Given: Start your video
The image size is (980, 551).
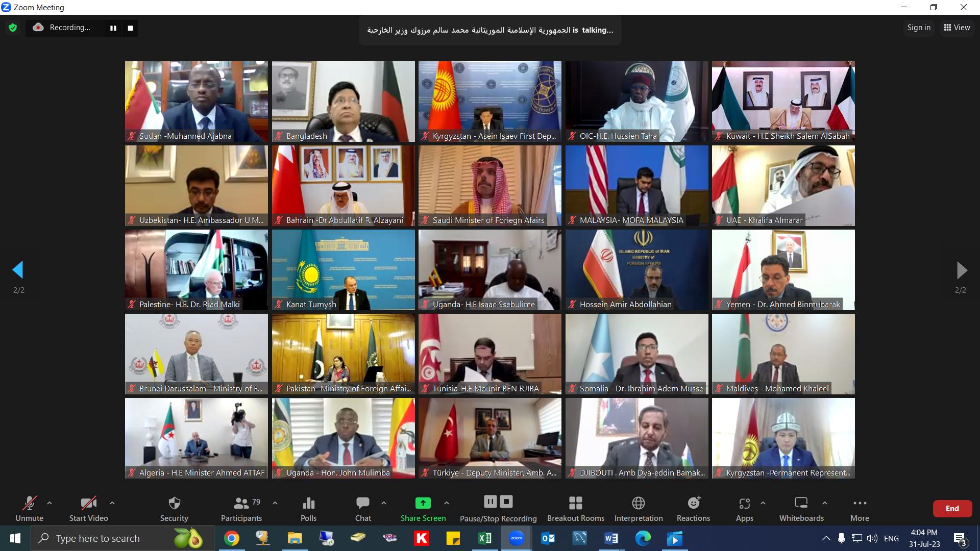Looking at the screenshot, I should pyautogui.click(x=88, y=508).
